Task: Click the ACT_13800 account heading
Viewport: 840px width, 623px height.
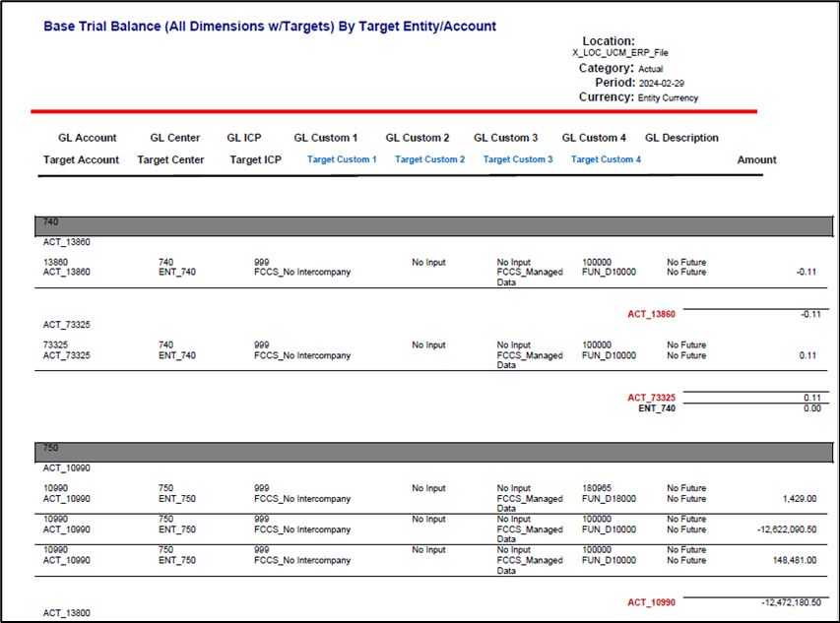Action: (x=66, y=613)
